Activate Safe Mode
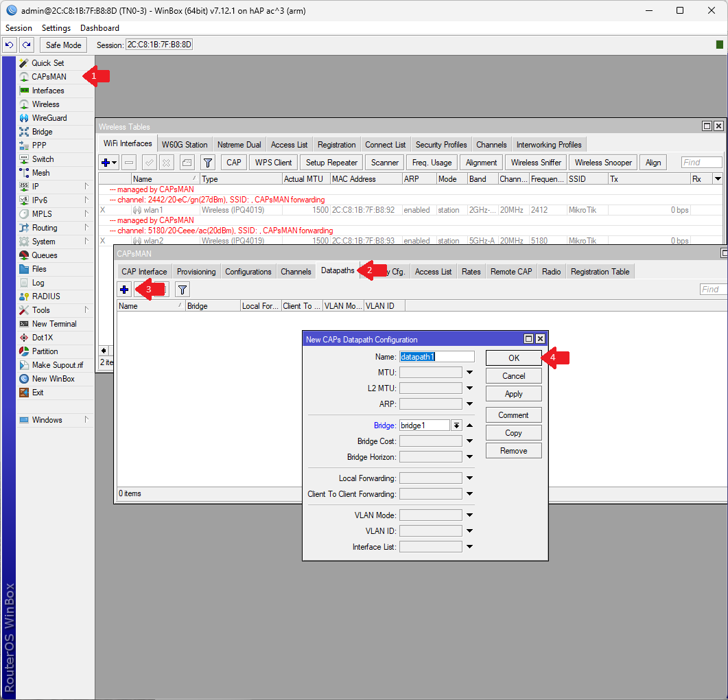Image resolution: width=728 pixels, height=700 pixels. tap(62, 45)
